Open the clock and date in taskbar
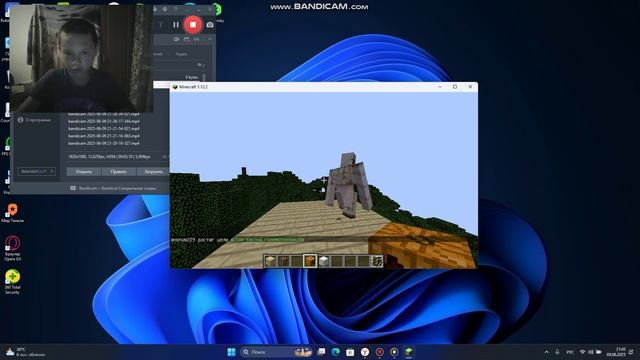Image resolution: width=640 pixels, height=360 pixels. [616, 352]
